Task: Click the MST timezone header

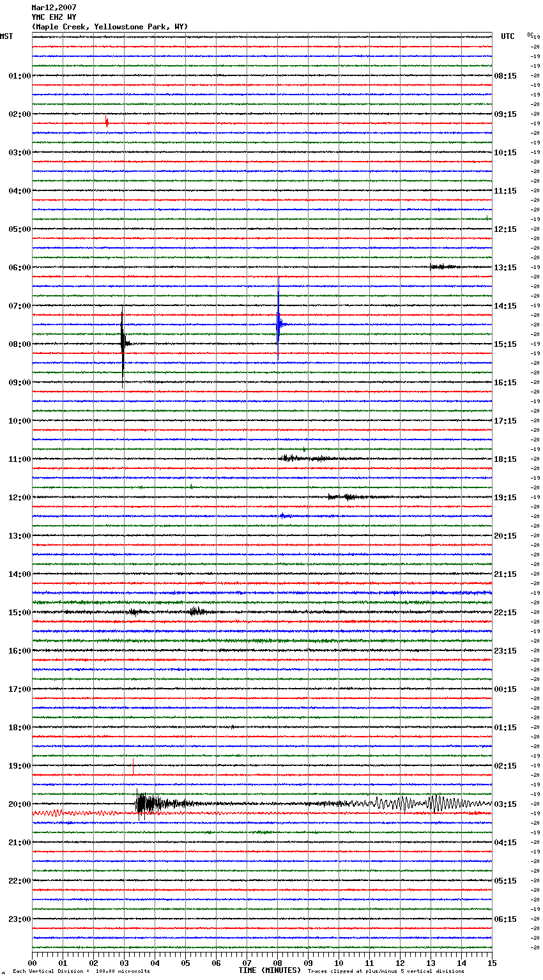Action: pyautogui.click(x=6, y=36)
